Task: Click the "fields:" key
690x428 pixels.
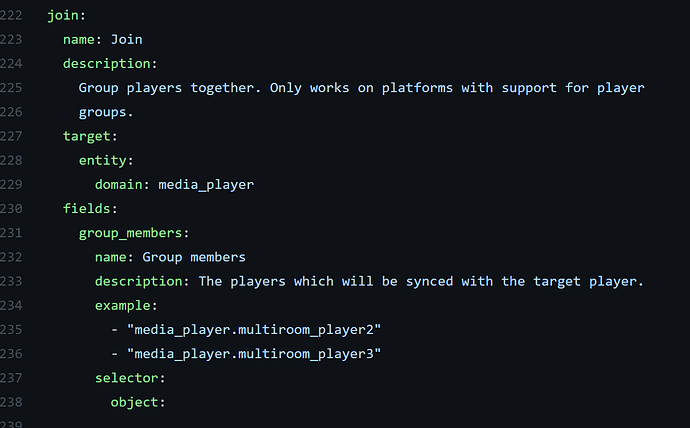Action: pyautogui.click(x=90, y=209)
